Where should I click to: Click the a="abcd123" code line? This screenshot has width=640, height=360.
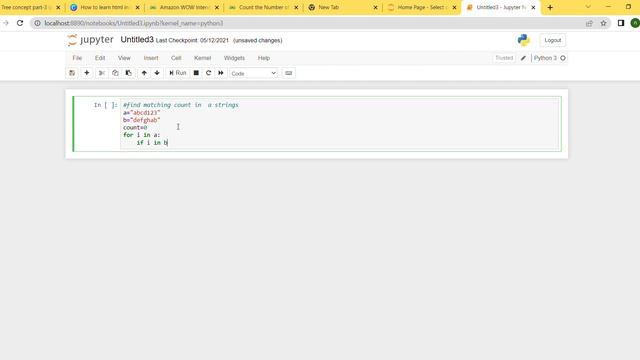tap(142, 113)
